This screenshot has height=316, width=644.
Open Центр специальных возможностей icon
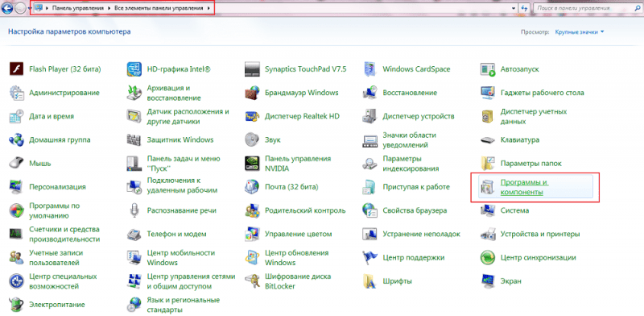(15, 281)
